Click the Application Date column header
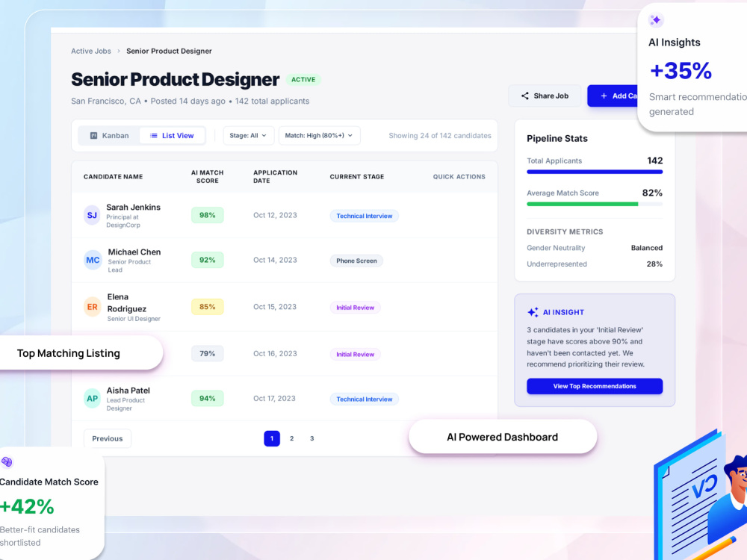The width and height of the screenshot is (747, 560). (276, 177)
